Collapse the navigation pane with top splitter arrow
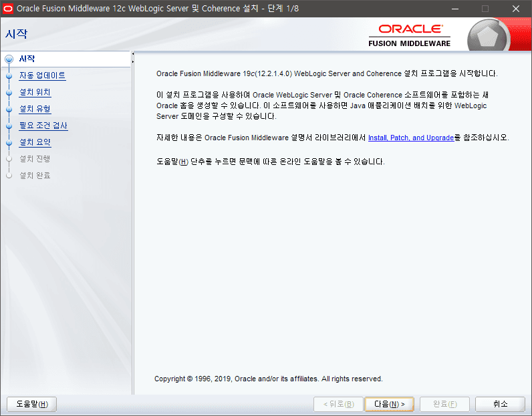 pos(133,54)
